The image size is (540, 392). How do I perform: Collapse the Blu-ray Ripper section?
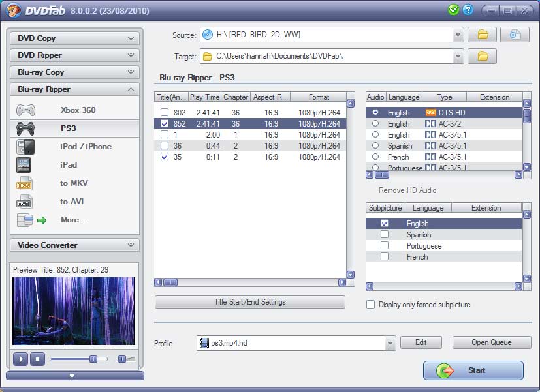(x=74, y=89)
